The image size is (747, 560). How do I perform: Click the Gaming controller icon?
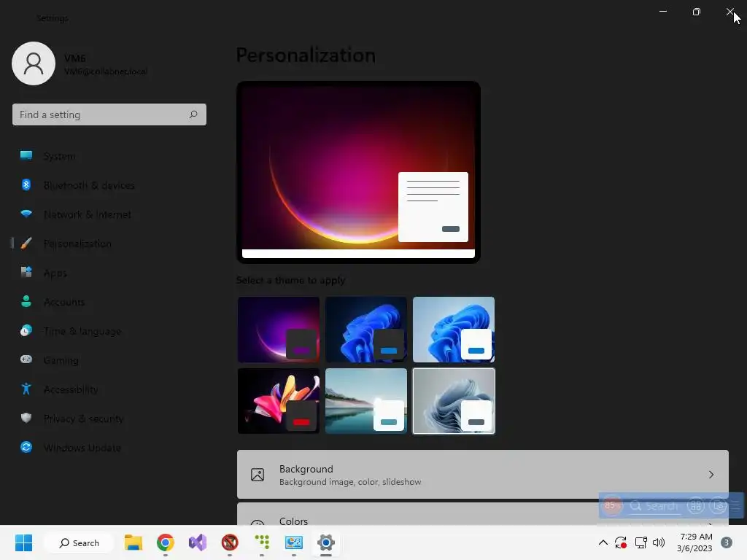point(26,359)
